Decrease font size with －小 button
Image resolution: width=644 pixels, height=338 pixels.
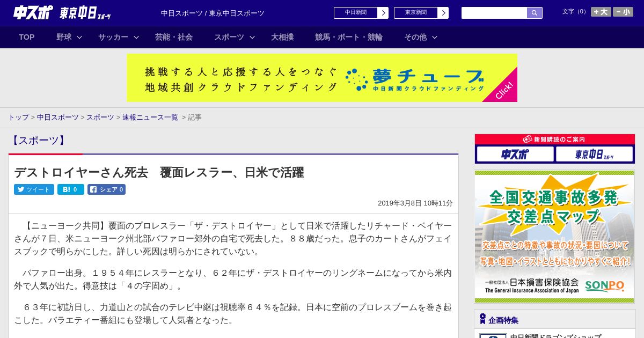(623, 12)
